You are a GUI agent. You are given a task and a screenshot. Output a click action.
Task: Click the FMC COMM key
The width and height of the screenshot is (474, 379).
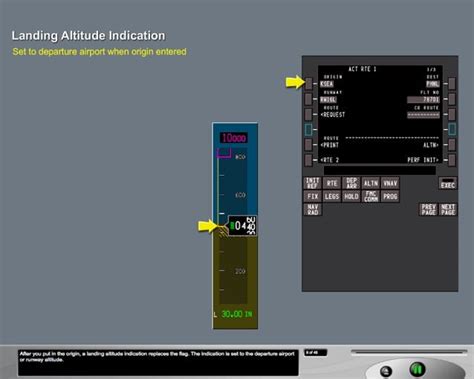tap(371, 196)
